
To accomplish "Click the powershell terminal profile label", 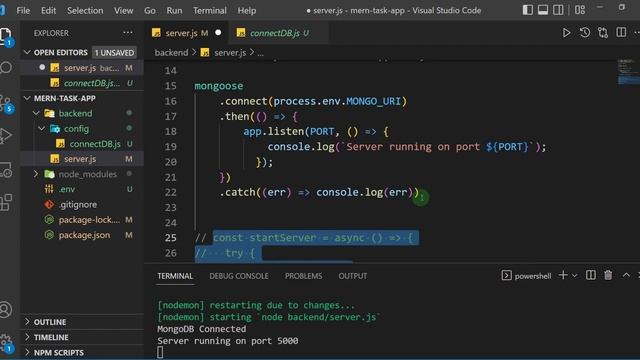I will (x=533, y=276).
